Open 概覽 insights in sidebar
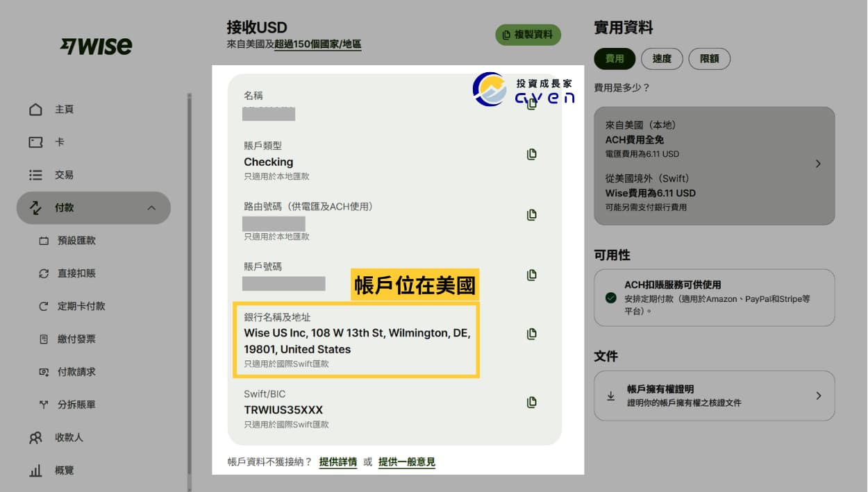Viewport: 868px width, 492px height. point(65,470)
